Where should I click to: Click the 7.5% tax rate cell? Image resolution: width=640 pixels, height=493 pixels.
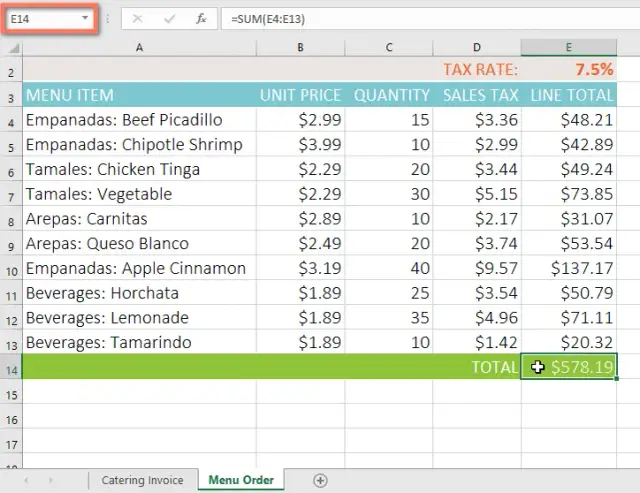(569, 70)
